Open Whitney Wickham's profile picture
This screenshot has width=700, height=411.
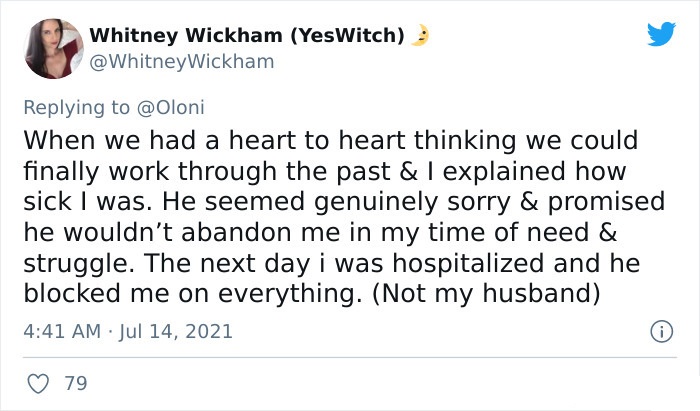pos(54,49)
